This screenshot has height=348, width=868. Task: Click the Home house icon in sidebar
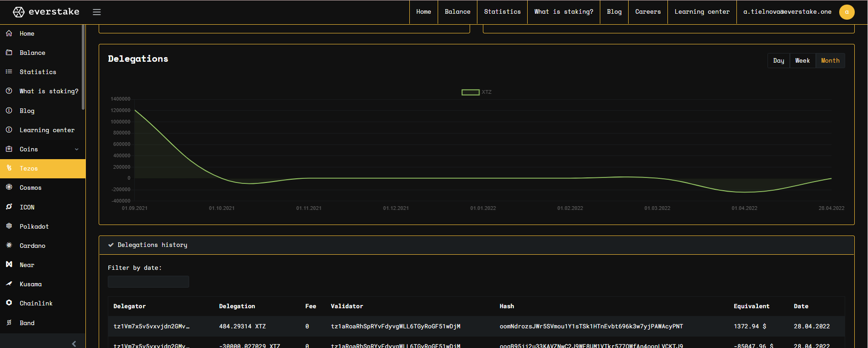point(9,33)
